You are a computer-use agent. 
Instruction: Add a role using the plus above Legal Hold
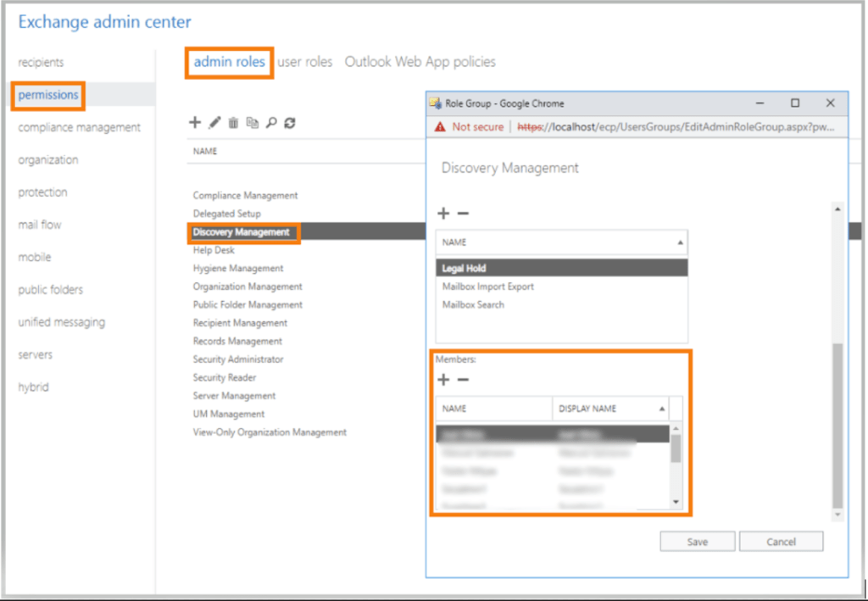coord(443,213)
